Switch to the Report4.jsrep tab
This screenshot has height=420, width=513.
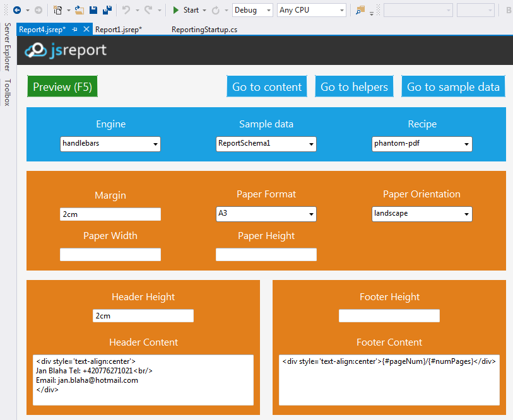tap(42, 30)
